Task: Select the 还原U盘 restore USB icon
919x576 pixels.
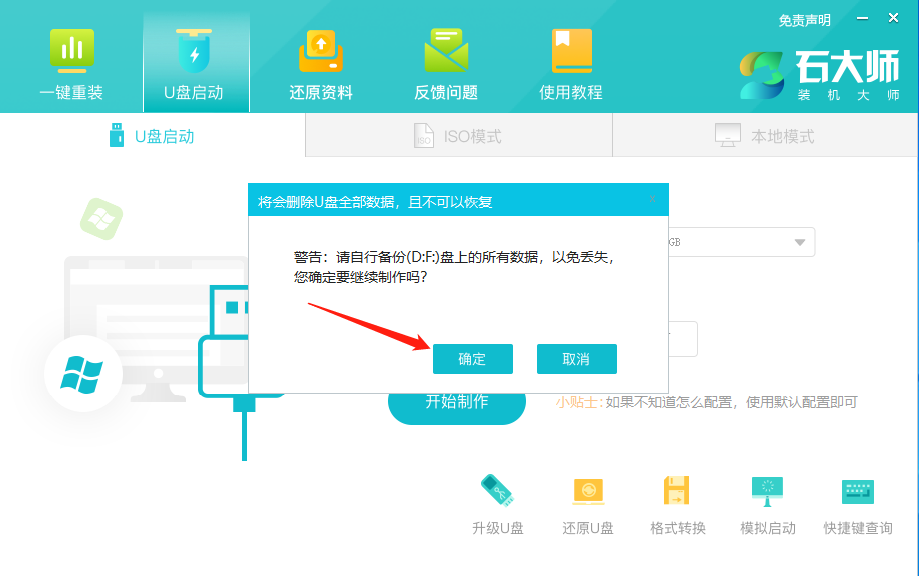Action: [587, 500]
